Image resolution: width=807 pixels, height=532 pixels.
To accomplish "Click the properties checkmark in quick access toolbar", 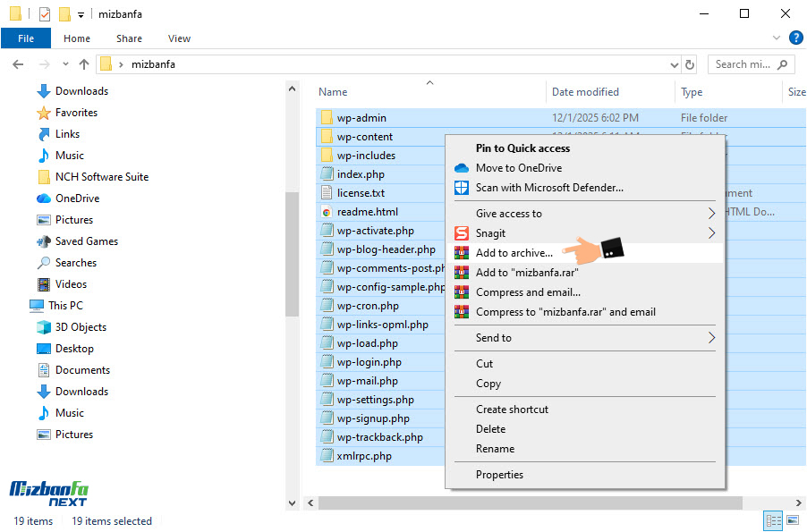I will click(45, 14).
